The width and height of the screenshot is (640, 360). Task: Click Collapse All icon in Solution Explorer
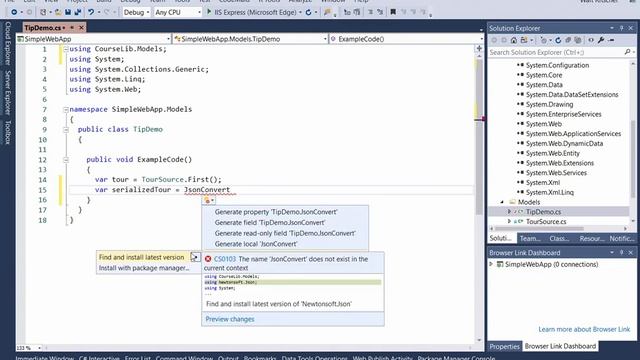point(568,40)
